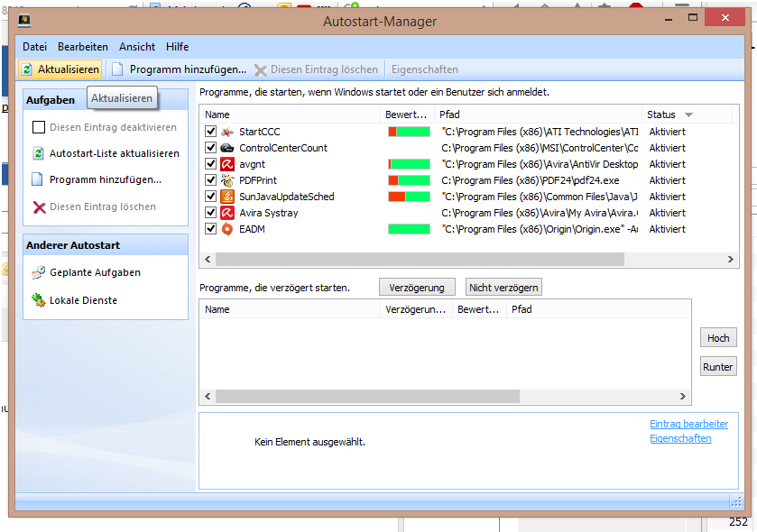Click the window resize grip in status bar
The image size is (757, 532).
(736, 502)
